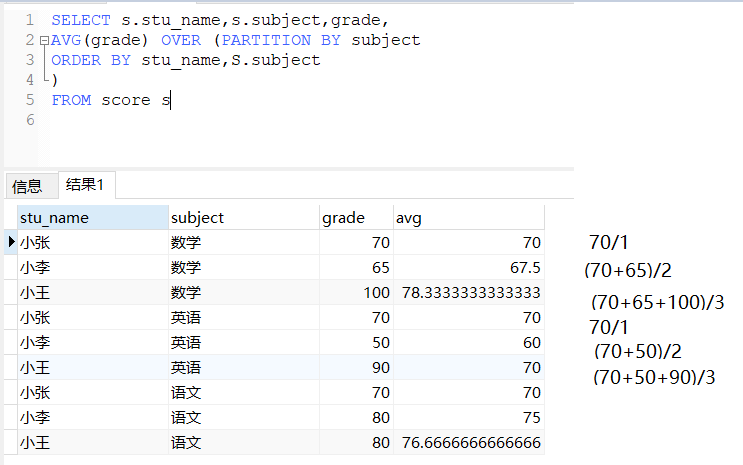The image size is (743, 465).
Task: Click the avg cell showing 60
Action: [469, 342]
